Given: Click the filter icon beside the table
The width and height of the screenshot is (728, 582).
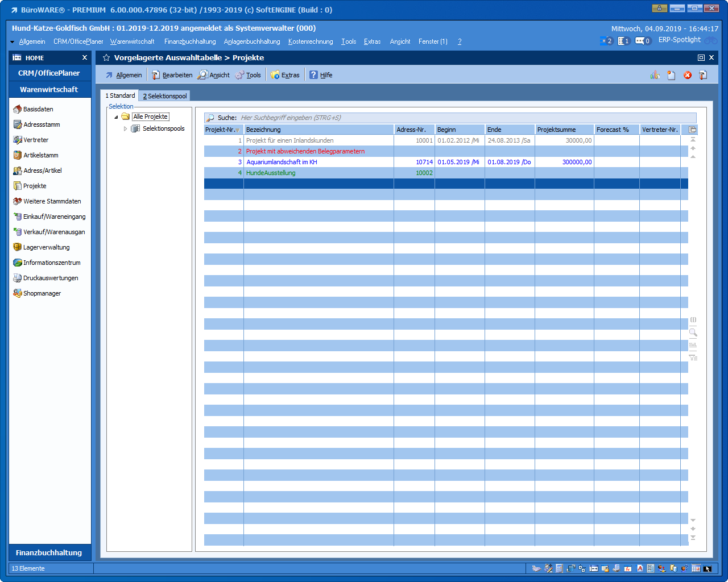Looking at the screenshot, I should 693,357.
